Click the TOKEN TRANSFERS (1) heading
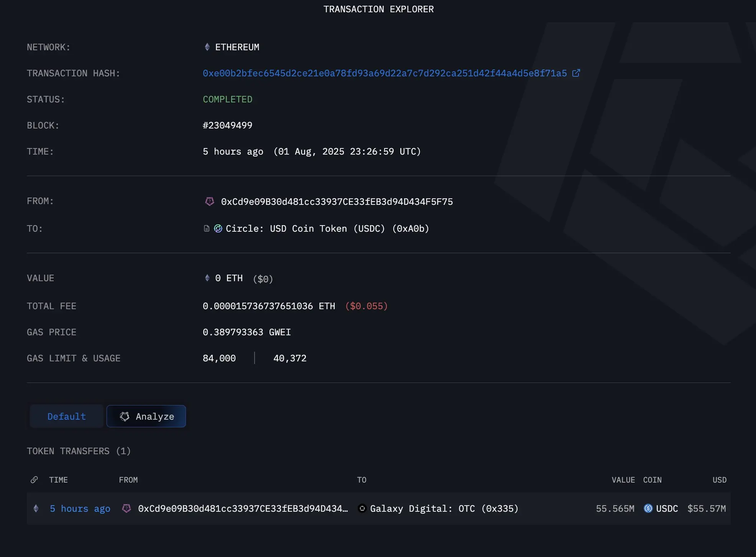 (x=79, y=451)
